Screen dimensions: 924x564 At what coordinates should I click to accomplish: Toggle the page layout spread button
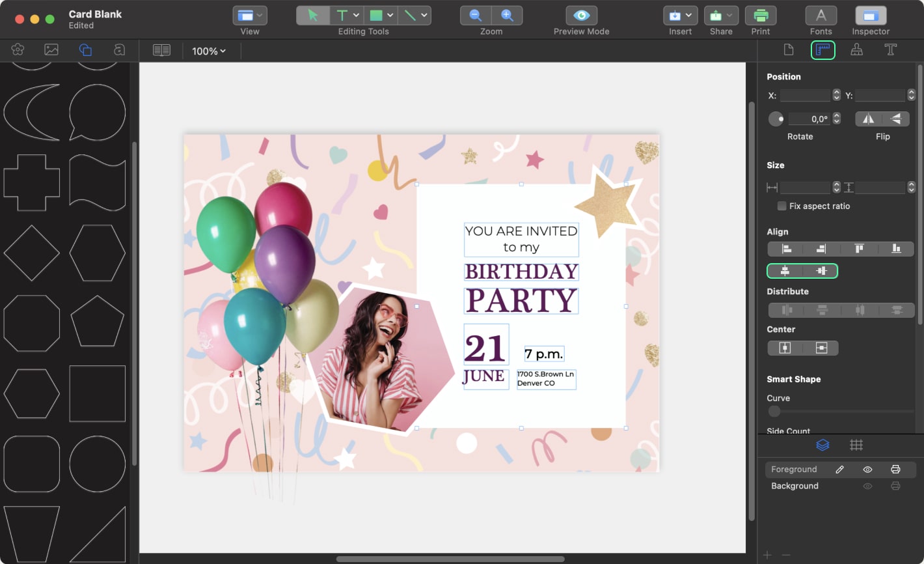pos(161,50)
